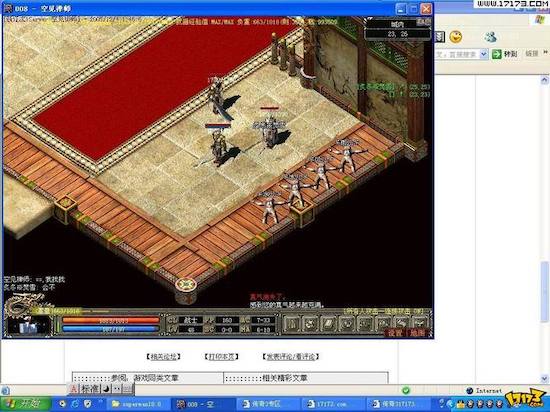Click the first icon in the game's skill bar
The image size is (550, 412).
(x=291, y=324)
